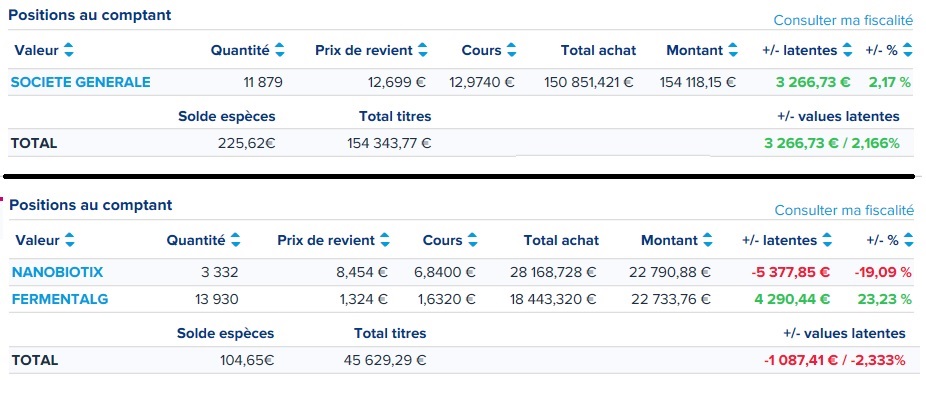This screenshot has width=926, height=400.
Task: Click sort arrows beside top Montant
Action: (x=733, y=50)
